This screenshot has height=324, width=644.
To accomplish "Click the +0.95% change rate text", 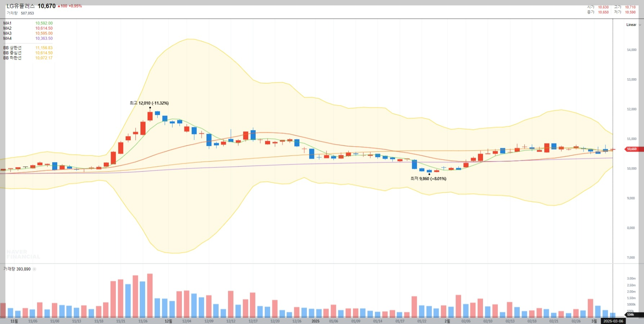I will tap(75, 6).
